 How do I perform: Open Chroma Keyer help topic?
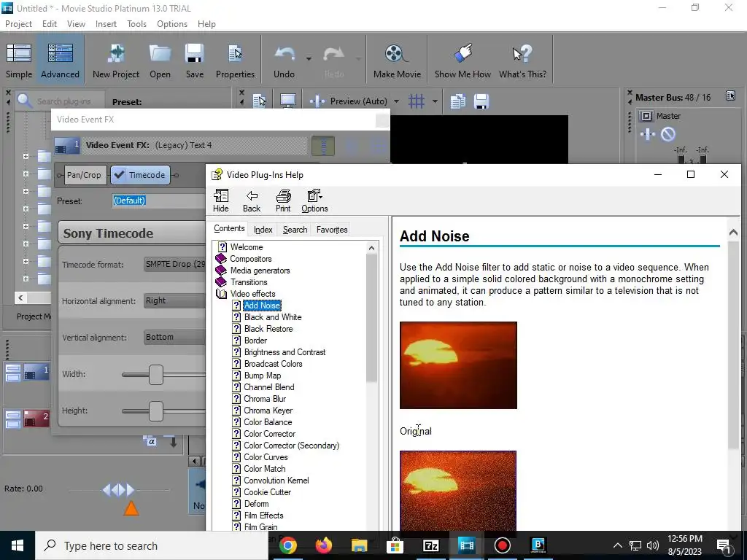click(x=268, y=411)
